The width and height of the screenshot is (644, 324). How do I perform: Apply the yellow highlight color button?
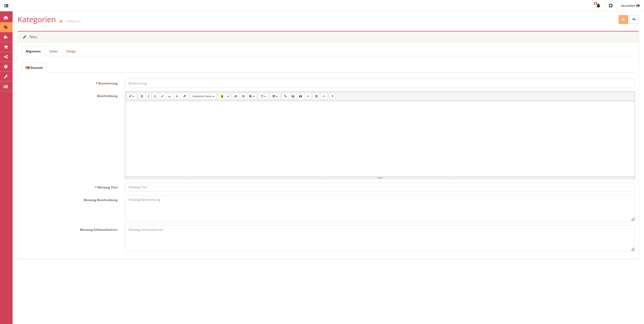pos(222,96)
